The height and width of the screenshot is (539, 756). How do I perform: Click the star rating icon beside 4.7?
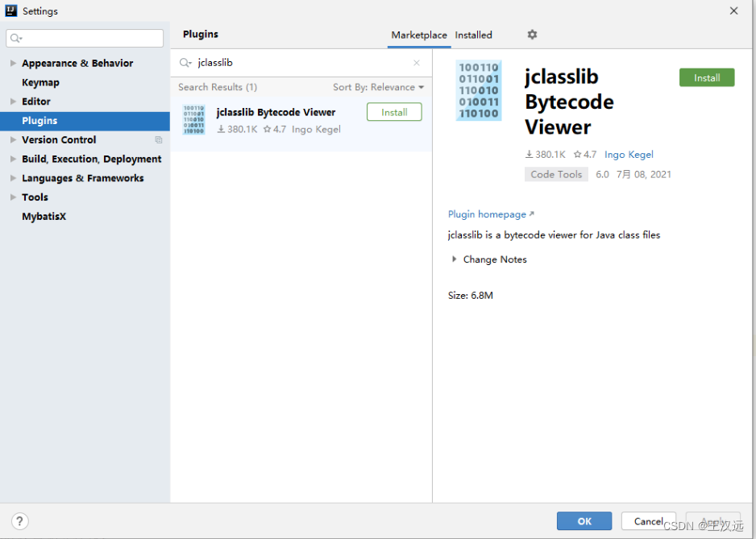click(x=579, y=154)
